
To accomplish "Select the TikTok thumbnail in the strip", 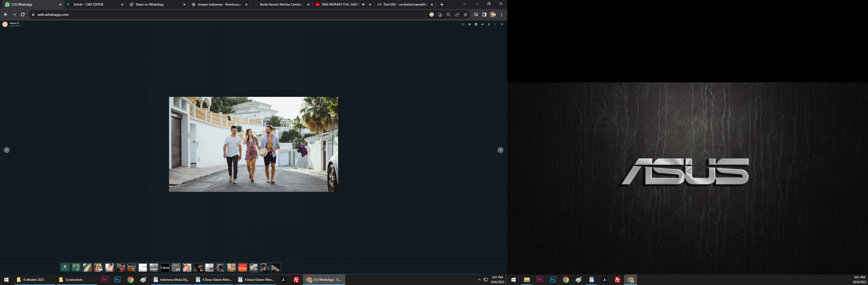I will 165,268.
